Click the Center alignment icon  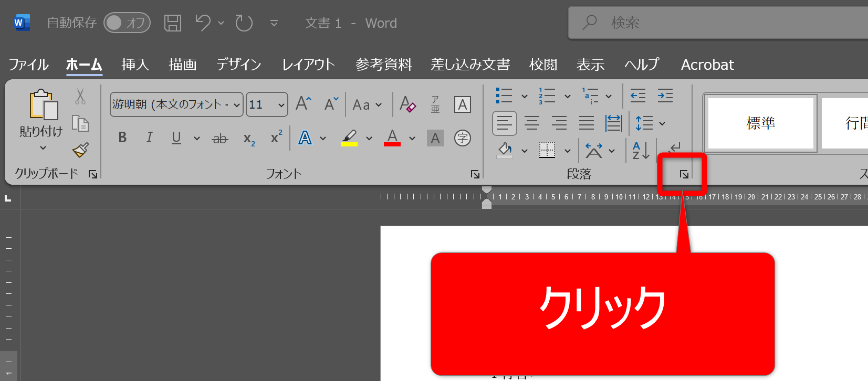coord(532,123)
